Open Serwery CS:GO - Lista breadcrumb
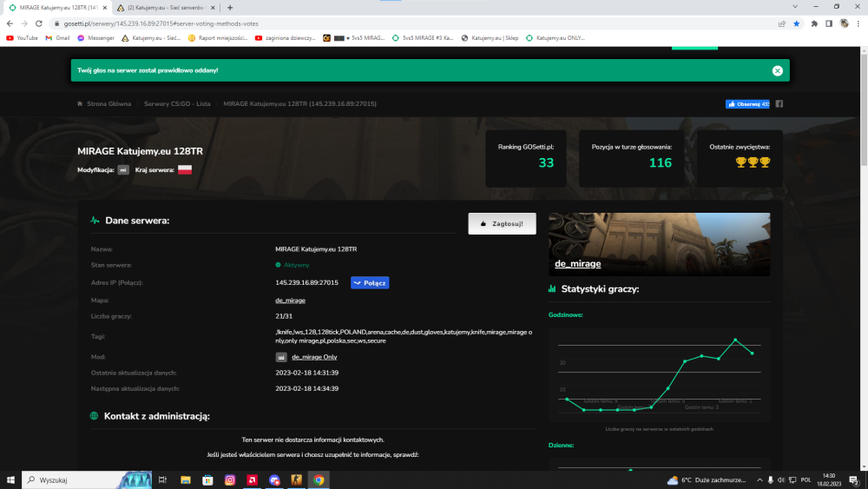 pyautogui.click(x=177, y=103)
